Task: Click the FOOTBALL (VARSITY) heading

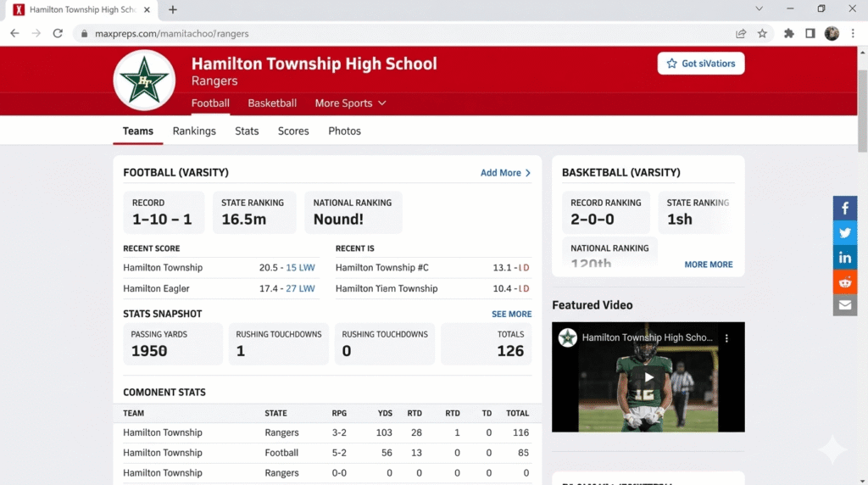Action: point(175,173)
